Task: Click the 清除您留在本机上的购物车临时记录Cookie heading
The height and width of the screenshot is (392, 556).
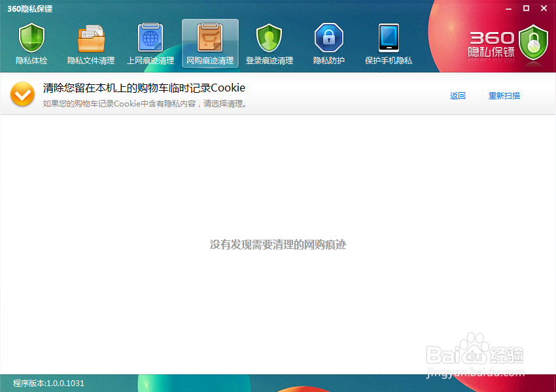Action: (144, 88)
